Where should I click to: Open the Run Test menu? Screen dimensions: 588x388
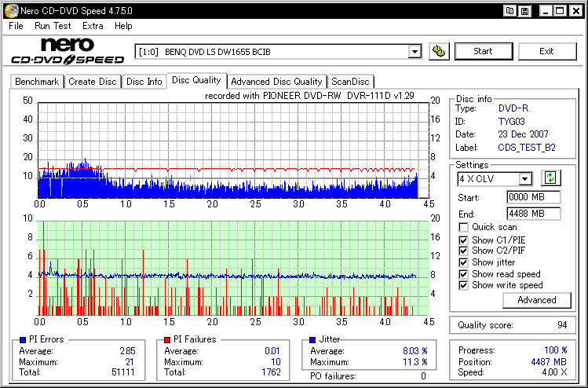(53, 26)
